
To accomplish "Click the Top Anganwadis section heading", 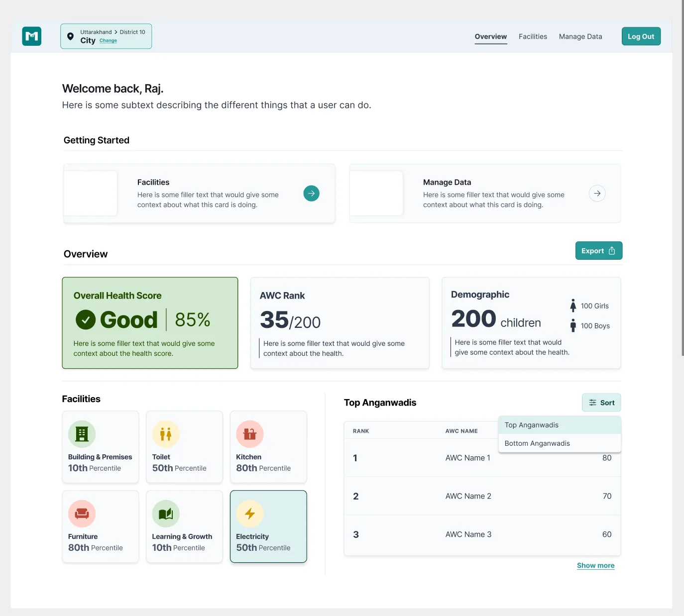I will point(380,403).
